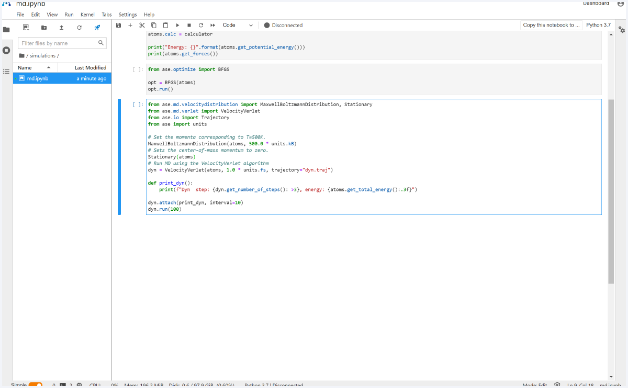Run the selected cell
This screenshot has width=628, height=388.
click(177, 25)
